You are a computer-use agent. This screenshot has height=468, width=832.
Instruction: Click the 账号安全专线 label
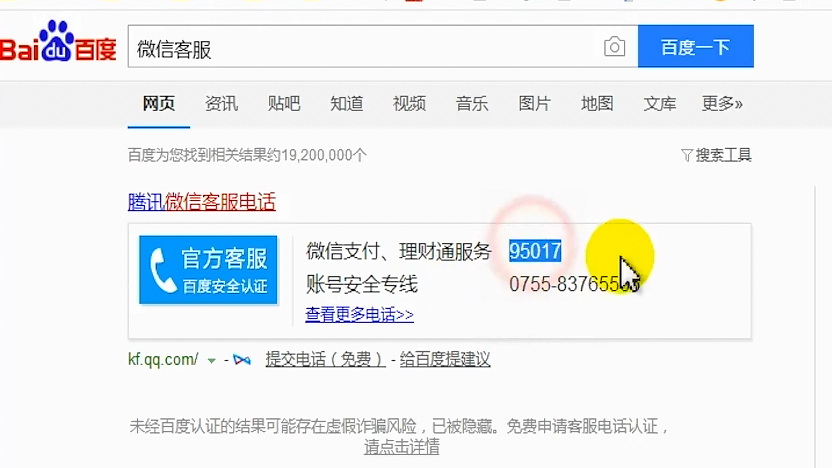pyautogui.click(x=362, y=284)
